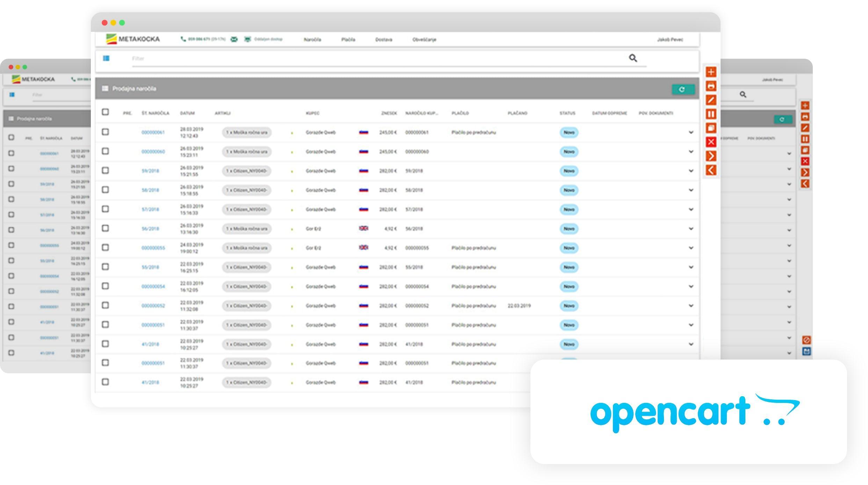The image size is (868, 485).
Task: Open order link 000000052
Action: coord(153,306)
